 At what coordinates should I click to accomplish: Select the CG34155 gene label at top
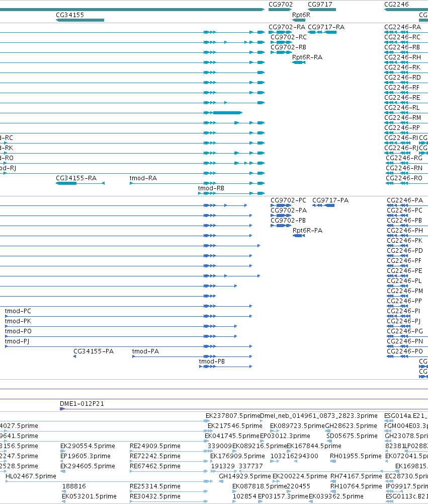click(x=70, y=15)
